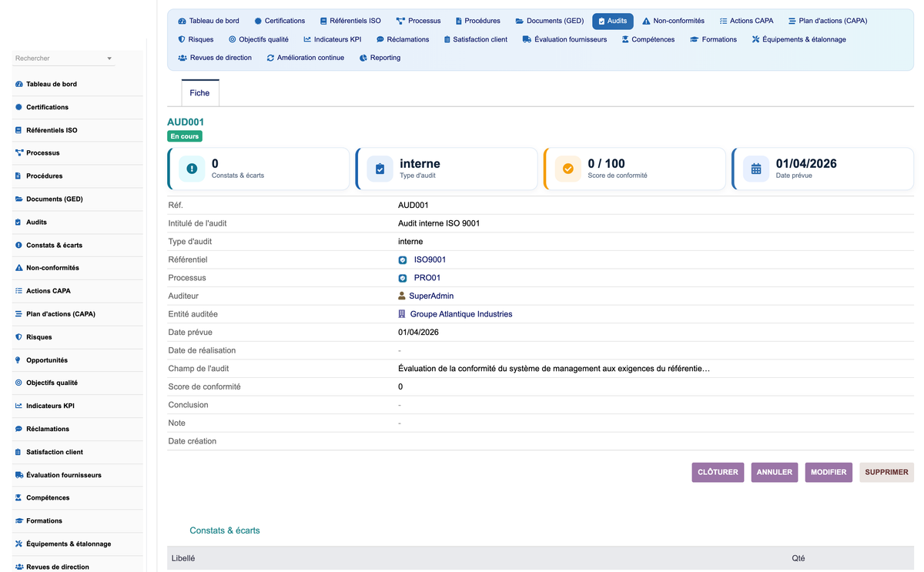Open Revues de direction in top menu
The image size is (924, 572).
click(x=215, y=58)
